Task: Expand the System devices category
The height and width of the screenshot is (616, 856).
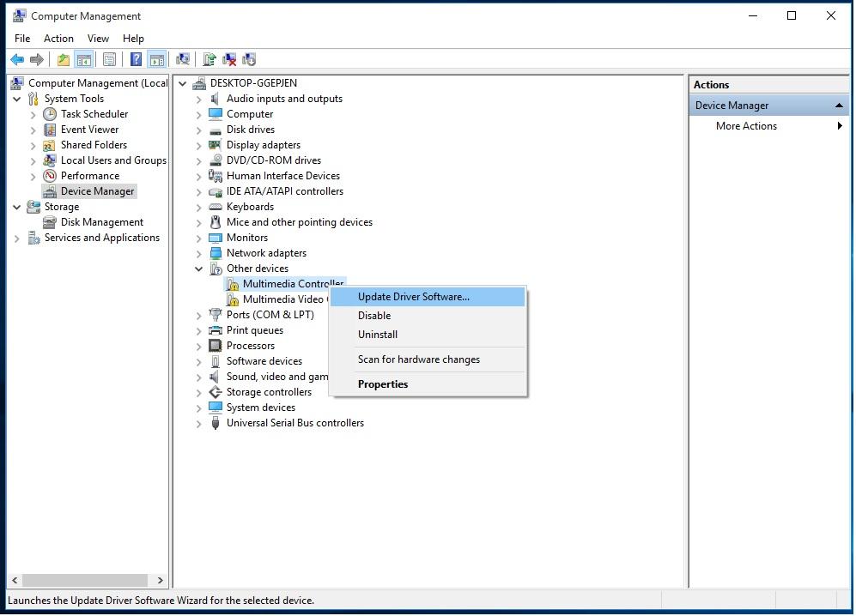Action: (198, 408)
